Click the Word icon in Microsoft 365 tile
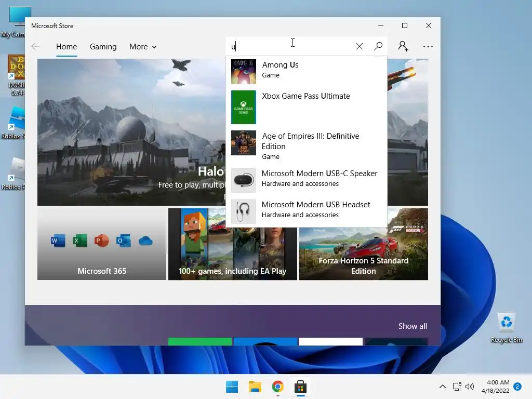 point(58,241)
